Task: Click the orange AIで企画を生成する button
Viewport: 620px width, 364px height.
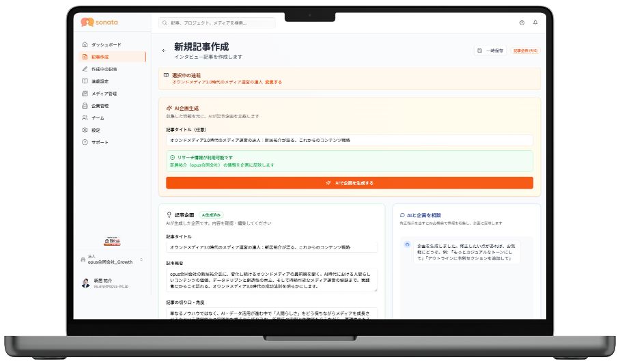Action: pyautogui.click(x=349, y=183)
